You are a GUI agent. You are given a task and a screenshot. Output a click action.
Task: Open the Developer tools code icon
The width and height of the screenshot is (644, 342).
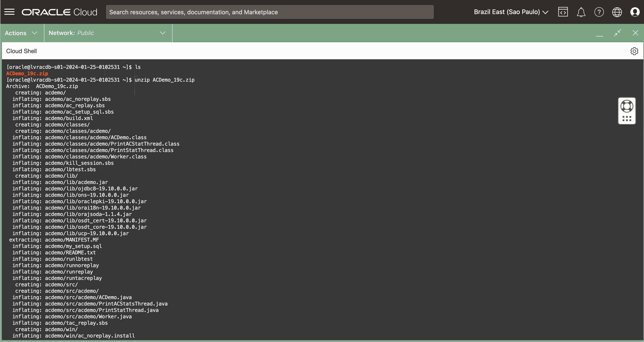(x=563, y=12)
